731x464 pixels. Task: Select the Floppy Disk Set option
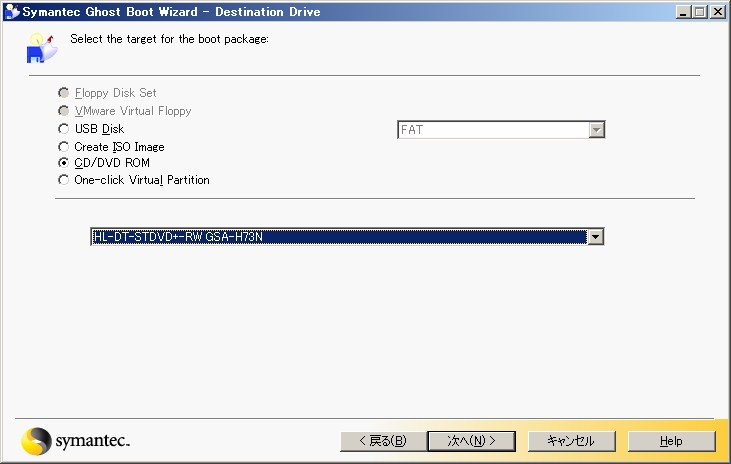click(64, 93)
